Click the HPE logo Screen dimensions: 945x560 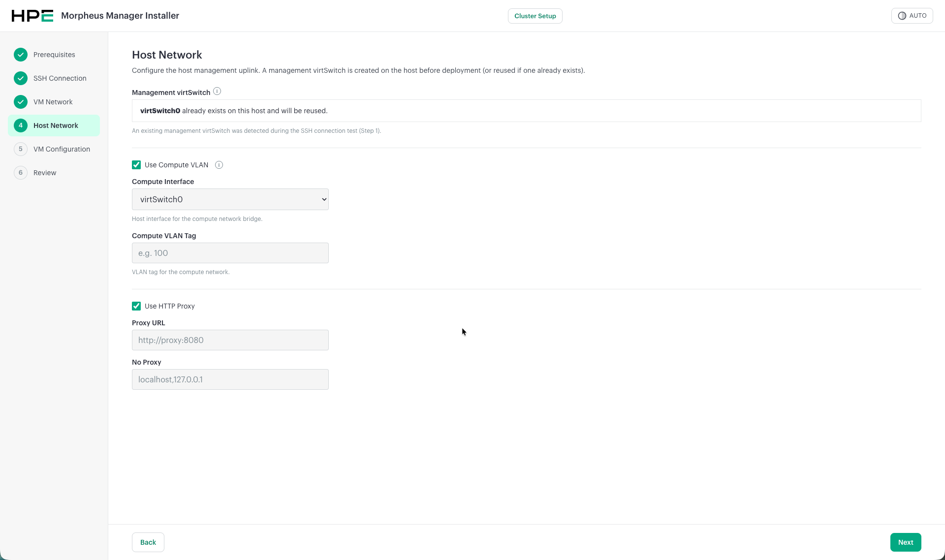point(32,16)
